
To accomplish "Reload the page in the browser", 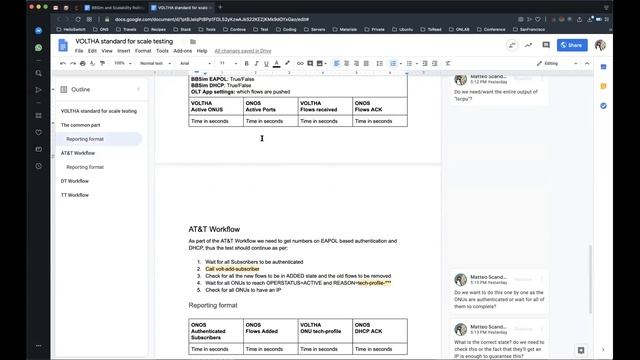I will pos(78,19).
